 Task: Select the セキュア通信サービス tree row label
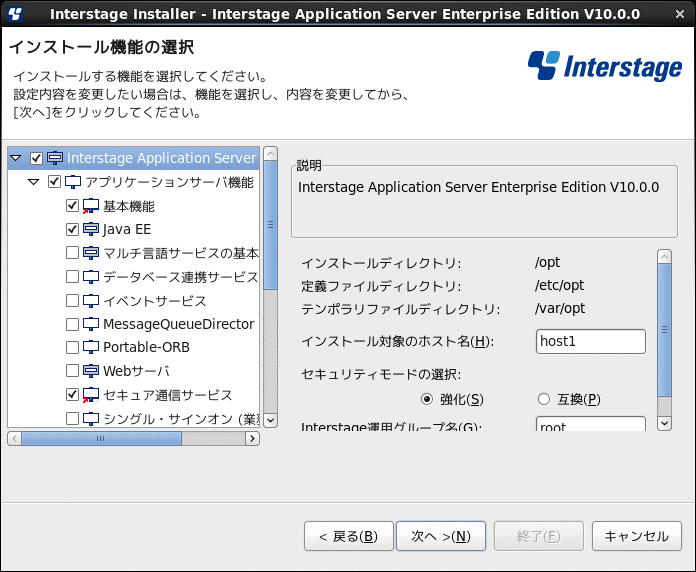pos(168,394)
